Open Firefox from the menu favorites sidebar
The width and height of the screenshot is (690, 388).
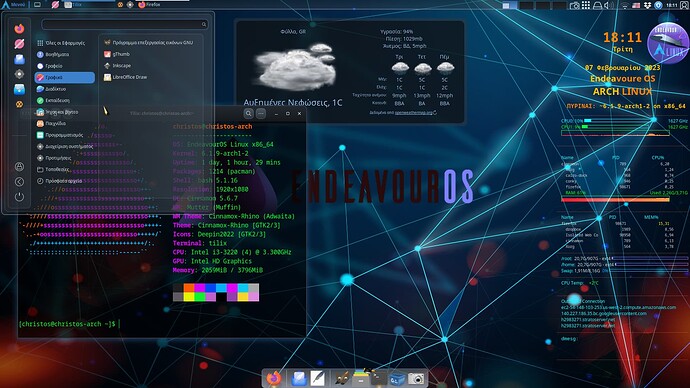(x=19, y=29)
